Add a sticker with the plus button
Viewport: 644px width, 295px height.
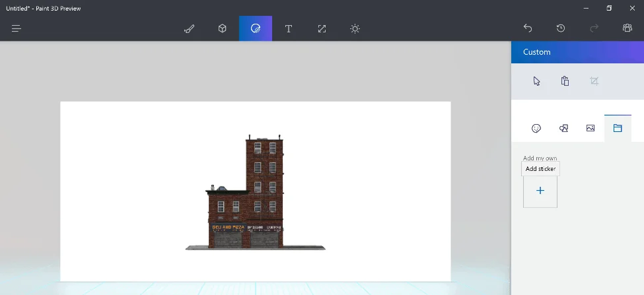540,191
